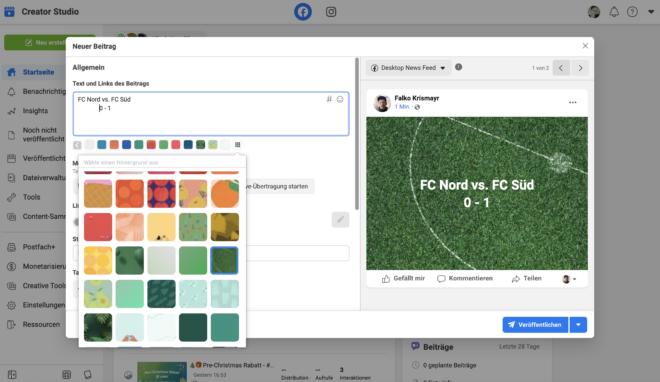Choose the royal blue background swatch
660x382 pixels.
click(126, 145)
